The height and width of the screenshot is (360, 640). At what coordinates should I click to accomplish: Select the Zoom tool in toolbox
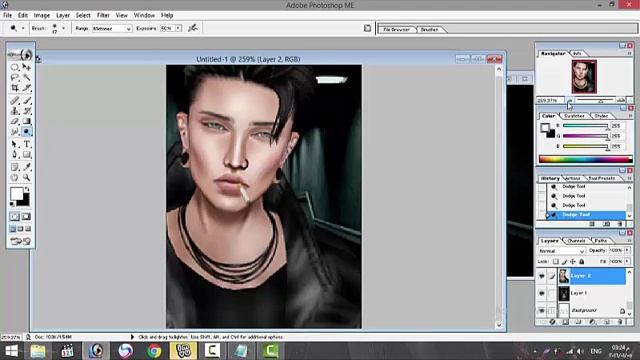[x=27, y=178]
